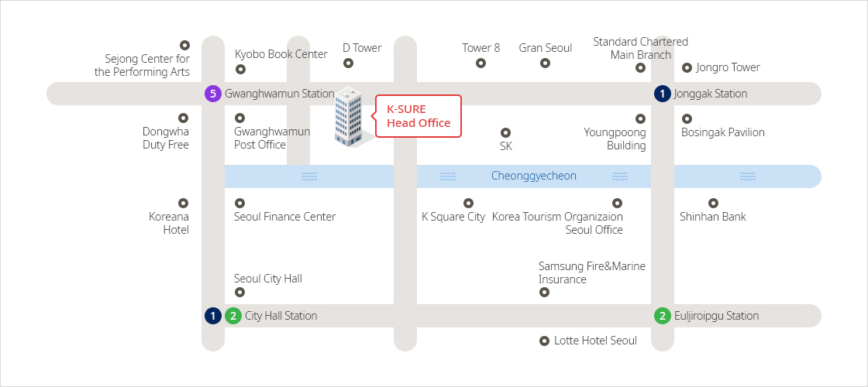
Task: Click the green line 2 badge at City Hall Station
Action: pos(233,316)
